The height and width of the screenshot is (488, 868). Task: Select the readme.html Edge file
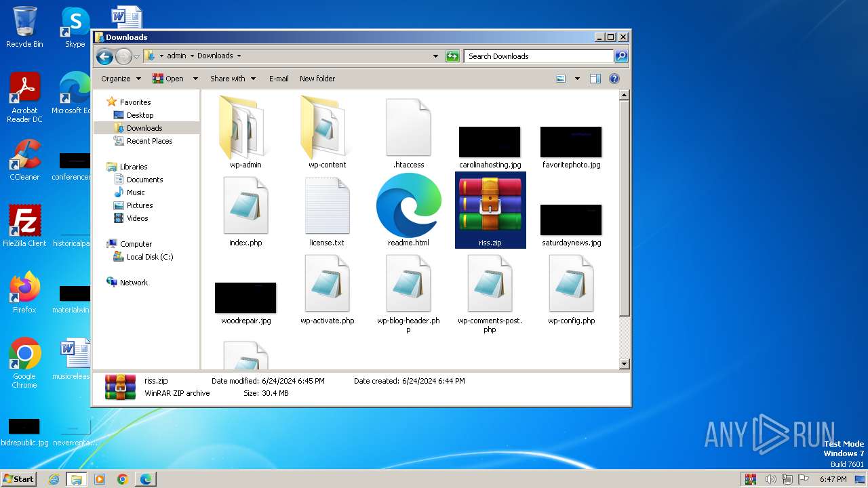(408, 210)
